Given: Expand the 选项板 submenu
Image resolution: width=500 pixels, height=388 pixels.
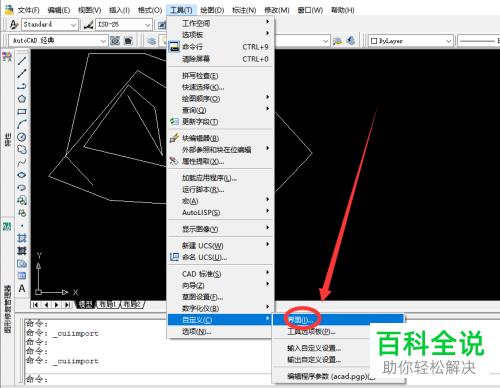Looking at the screenshot, I should point(221,34).
